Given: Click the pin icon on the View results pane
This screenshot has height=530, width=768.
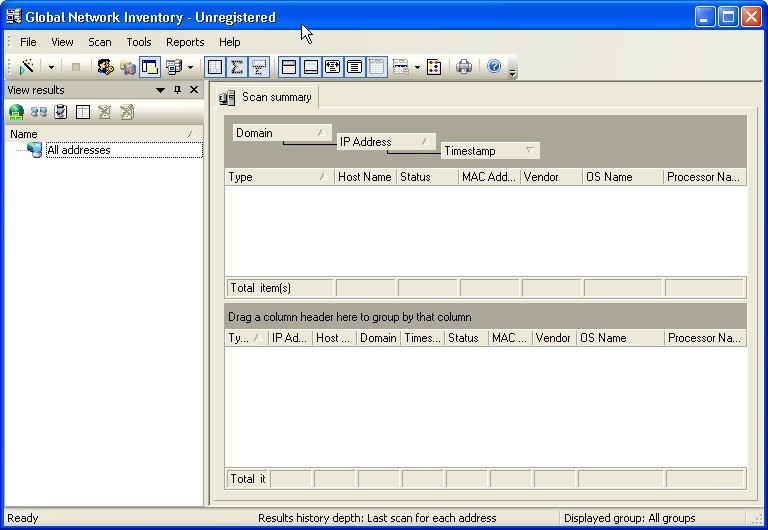Looking at the screenshot, I should tap(177, 90).
